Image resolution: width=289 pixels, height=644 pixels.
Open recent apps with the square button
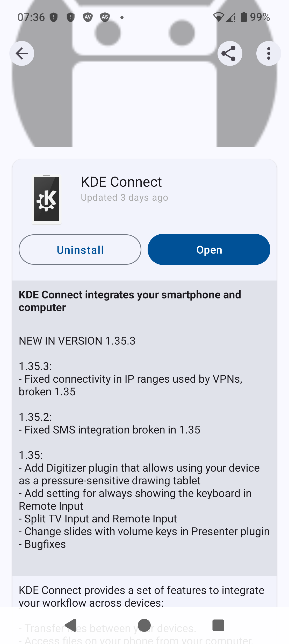[x=218, y=625]
